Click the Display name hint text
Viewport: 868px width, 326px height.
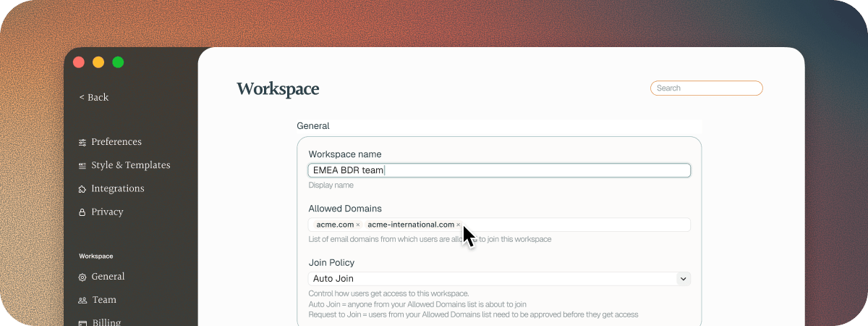pos(331,185)
